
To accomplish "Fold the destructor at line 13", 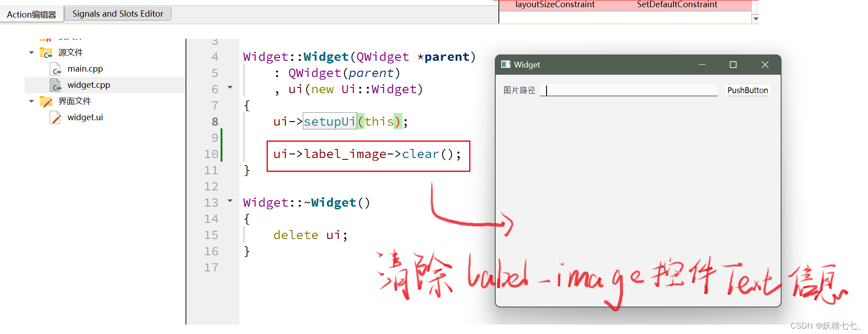I will pos(230,201).
